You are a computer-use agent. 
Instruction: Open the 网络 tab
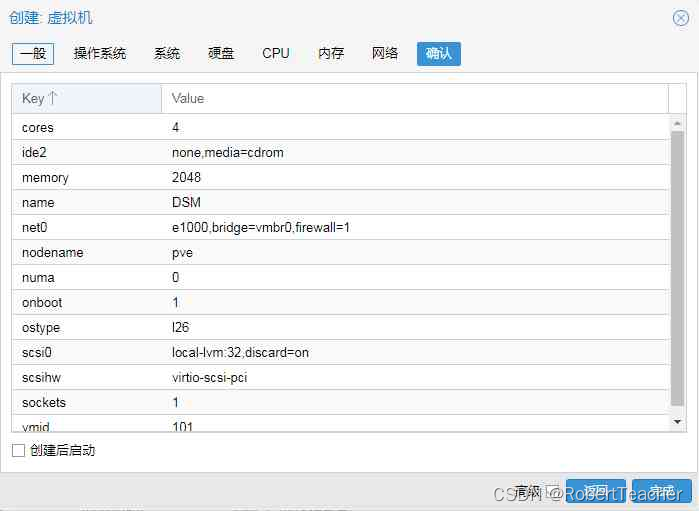(x=385, y=54)
